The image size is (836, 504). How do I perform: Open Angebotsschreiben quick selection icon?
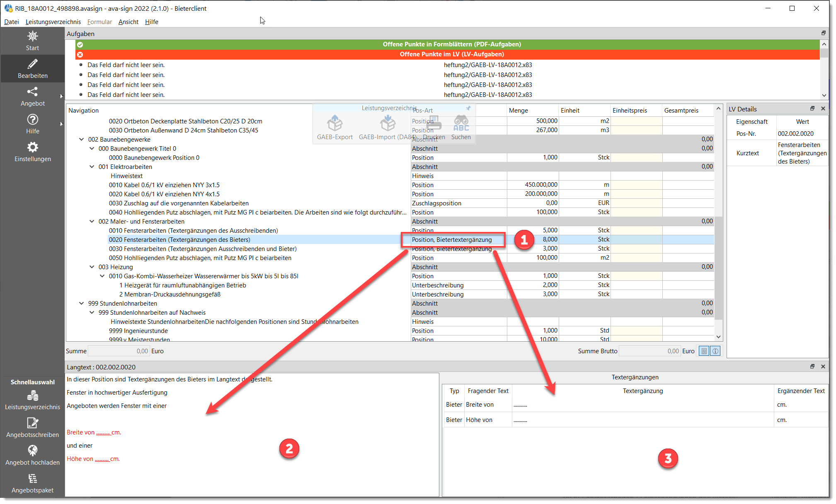click(x=32, y=423)
